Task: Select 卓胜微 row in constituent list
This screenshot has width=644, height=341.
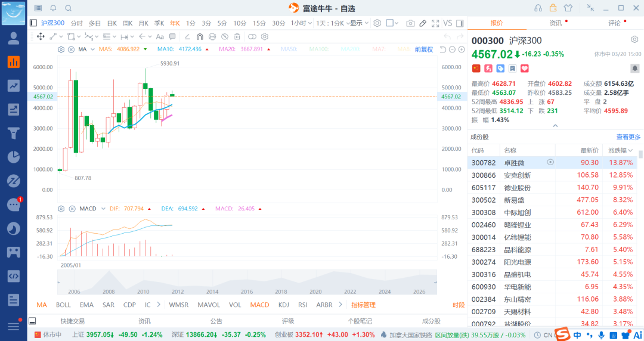Action: [x=552, y=163]
